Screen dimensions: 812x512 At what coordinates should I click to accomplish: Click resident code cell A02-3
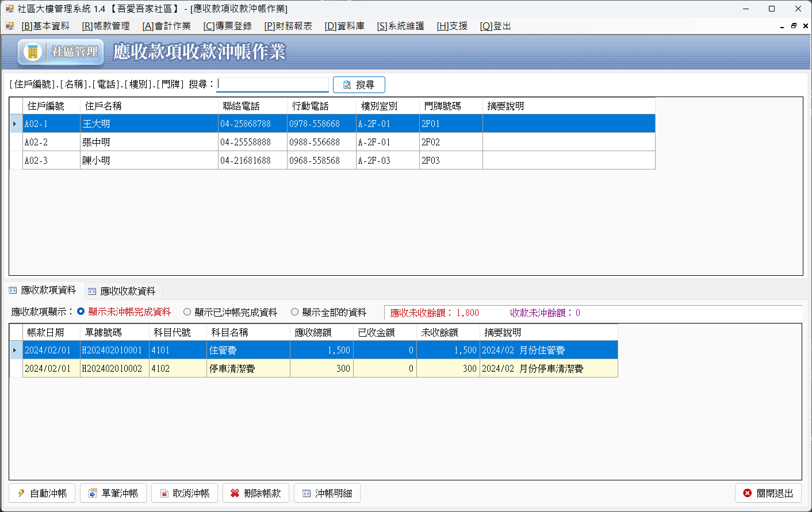52,160
